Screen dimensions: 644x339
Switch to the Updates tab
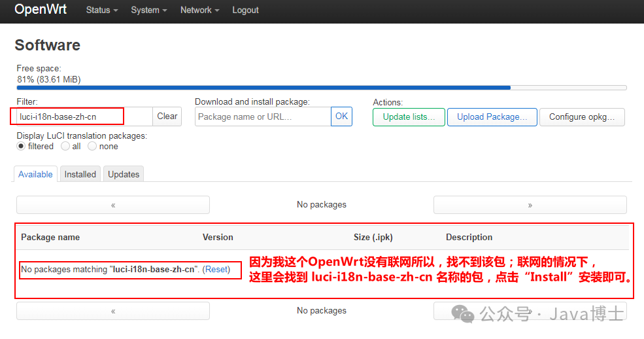click(x=124, y=174)
